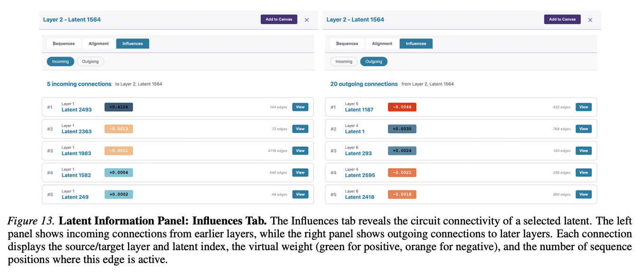Open Sequences tab in the incoming connections panel
This screenshot has width=644, height=273.
(64, 44)
